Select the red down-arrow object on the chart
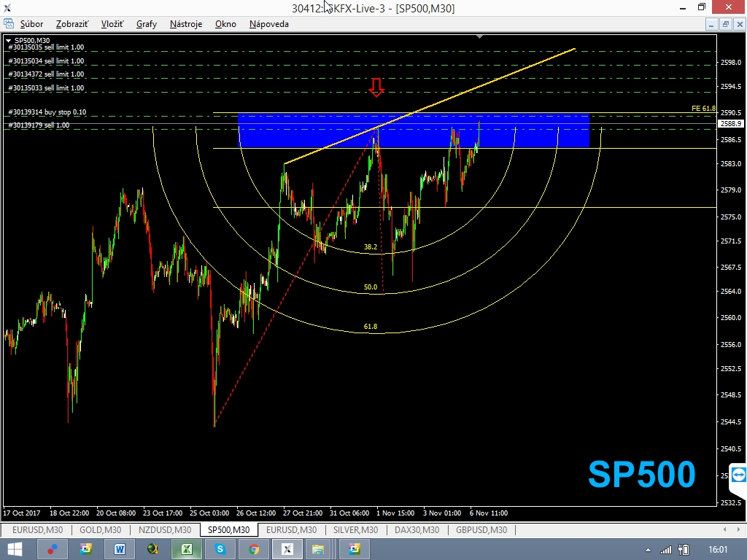747x560 pixels. pyautogui.click(x=376, y=87)
